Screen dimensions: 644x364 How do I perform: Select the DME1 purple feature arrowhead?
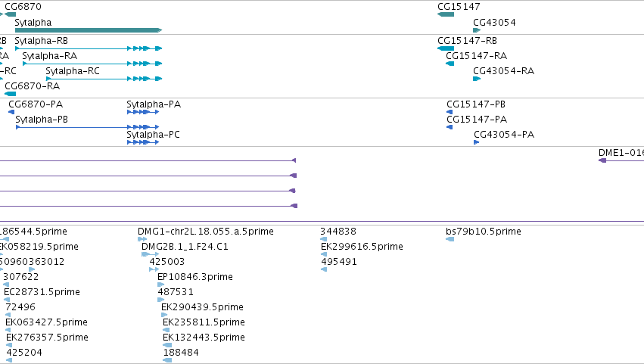(602, 160)
